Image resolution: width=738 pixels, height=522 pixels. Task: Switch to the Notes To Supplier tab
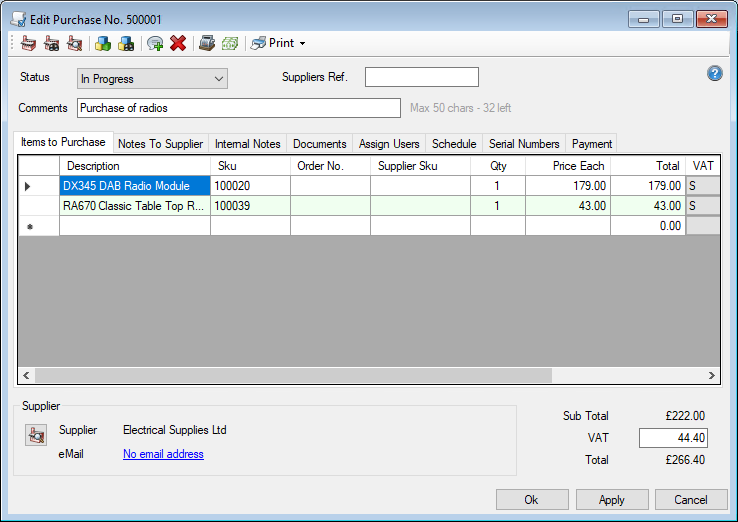[160, 144]
